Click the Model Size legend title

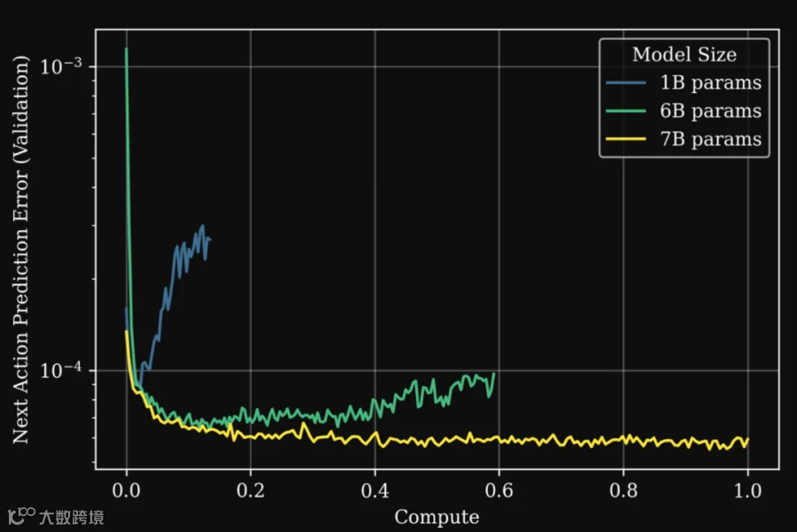click(685, 54)
